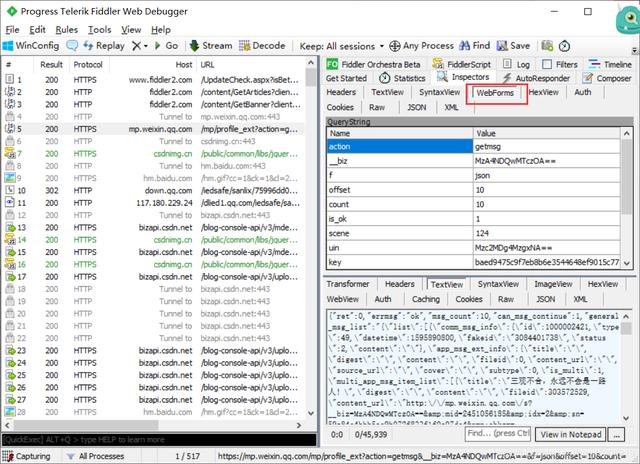The width and height of the screenshot is (640, 464).
Task: Toggle Capturing in the status bar
Action: [x=27, y=456]
